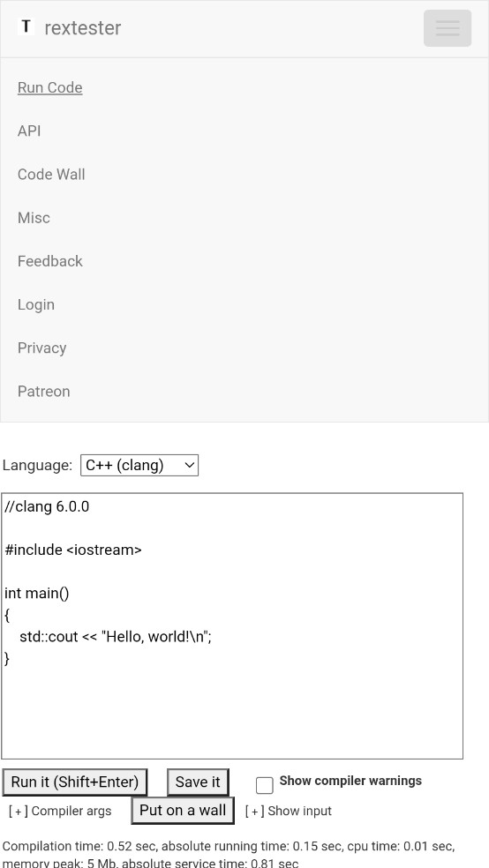The image size is (489, 868).
Task: Go to Run Code page
Action: [x=49, y=87]
